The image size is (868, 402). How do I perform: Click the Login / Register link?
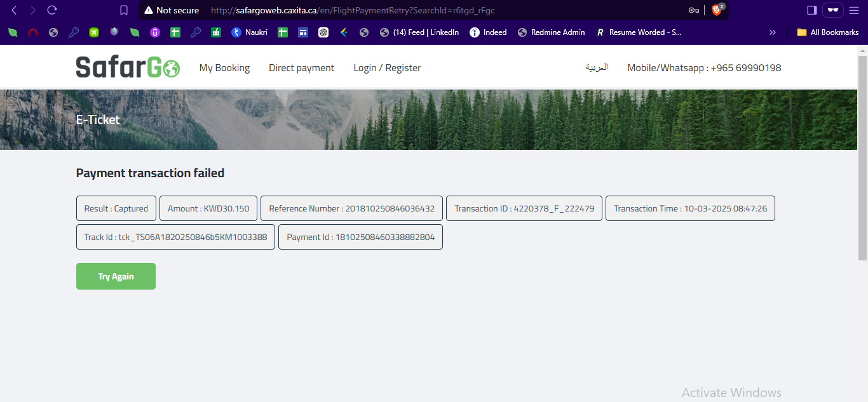click(387, 68)
